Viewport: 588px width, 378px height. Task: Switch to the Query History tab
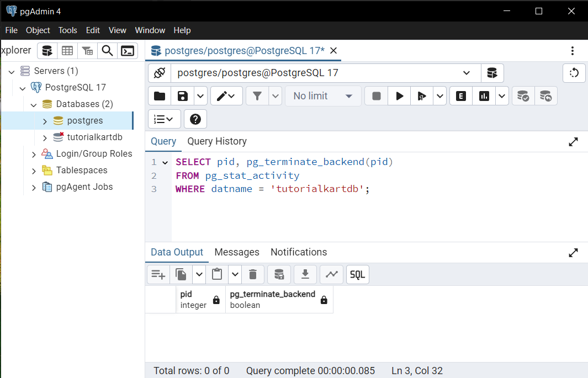point(217,141)
